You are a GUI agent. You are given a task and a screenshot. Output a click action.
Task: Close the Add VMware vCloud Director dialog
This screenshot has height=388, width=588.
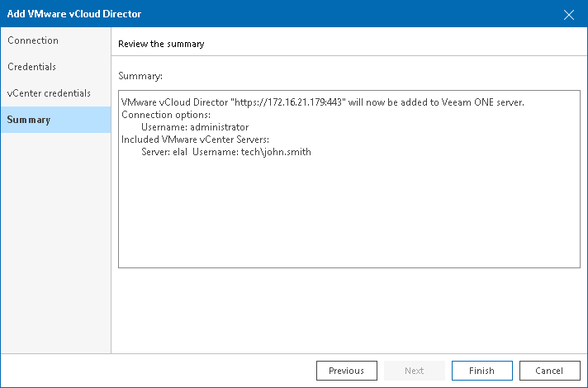568,14
